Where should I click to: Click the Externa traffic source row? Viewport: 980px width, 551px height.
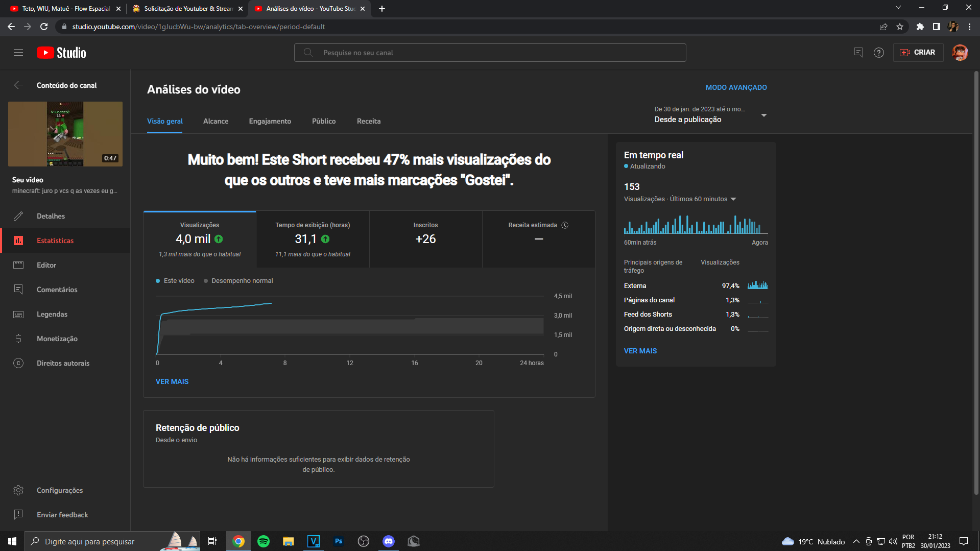point(696,286)
